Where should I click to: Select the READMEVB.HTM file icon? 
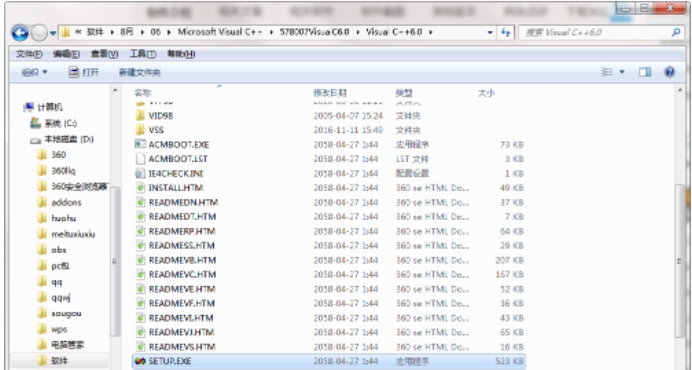coord(140,260)
